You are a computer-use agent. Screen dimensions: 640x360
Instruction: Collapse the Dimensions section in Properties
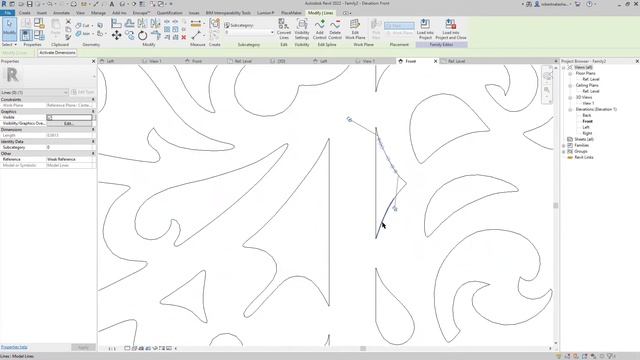point(93,129)
